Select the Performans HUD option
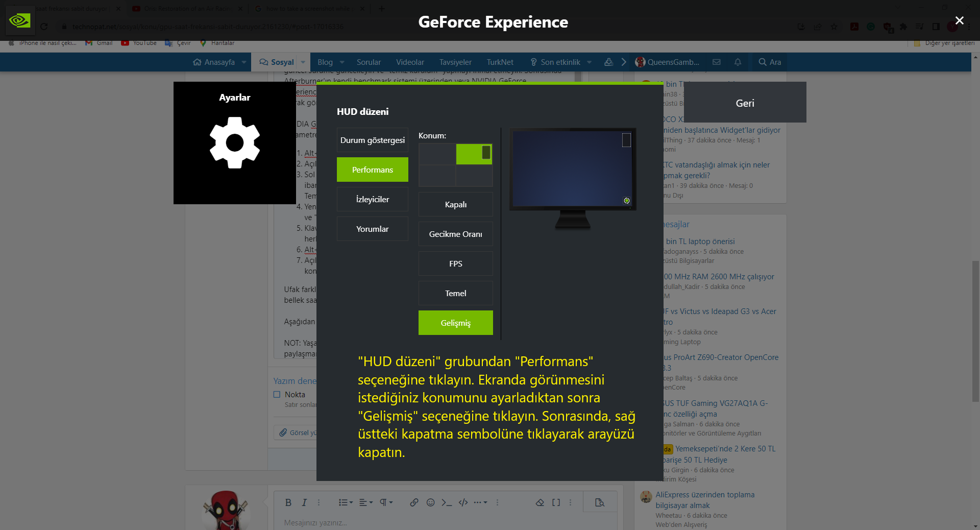This screenshot has width=980, height=530. point(373,170)
